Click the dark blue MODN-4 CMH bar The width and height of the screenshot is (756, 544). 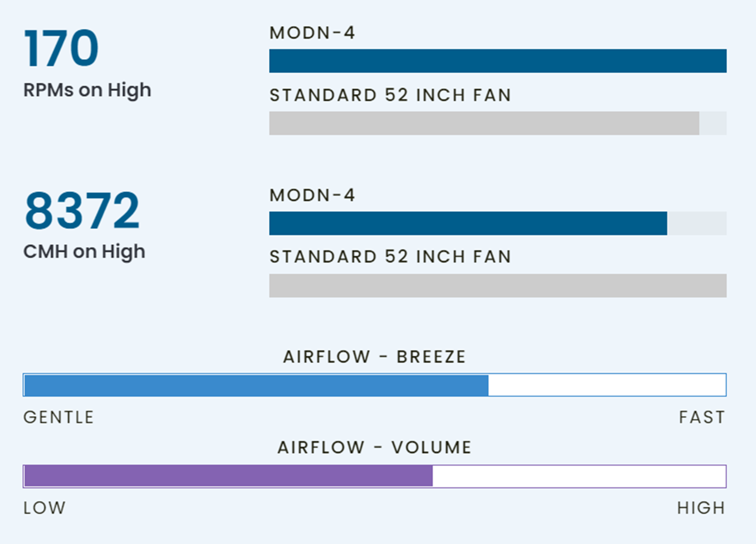pos(468,223)
